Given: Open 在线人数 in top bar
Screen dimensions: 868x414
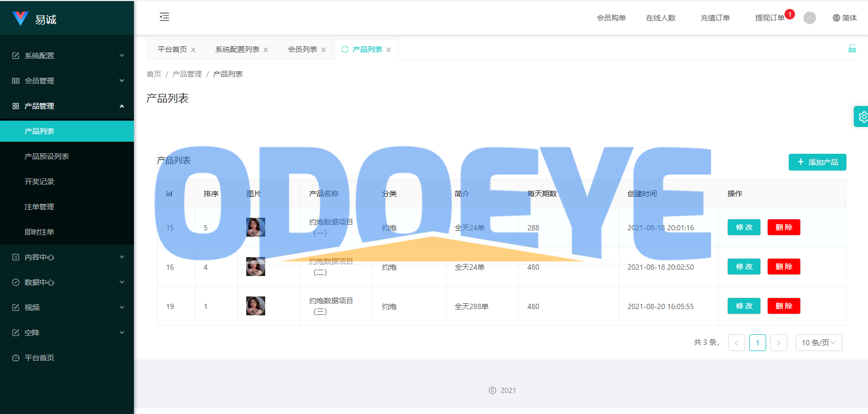Looking at the screenshot, I should (661, 18).
